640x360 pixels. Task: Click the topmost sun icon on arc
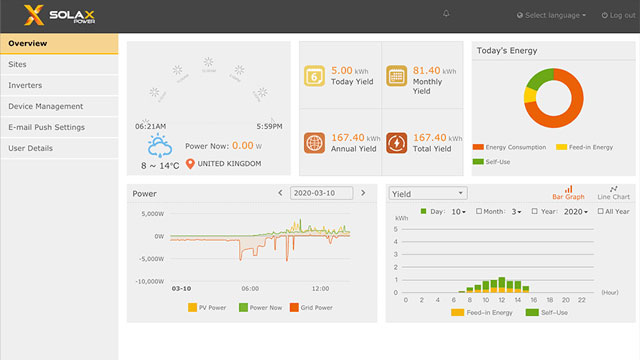[x=209, y=62]
